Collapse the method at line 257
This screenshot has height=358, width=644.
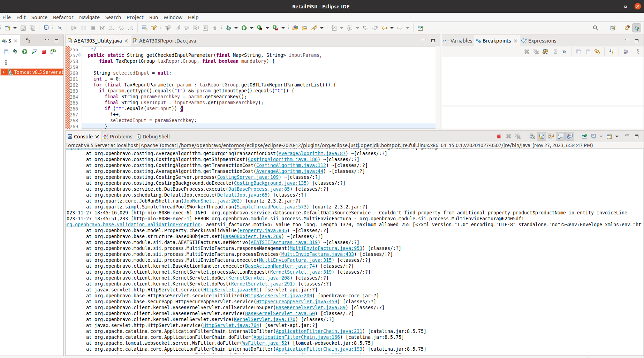click(x=79, y=55)
